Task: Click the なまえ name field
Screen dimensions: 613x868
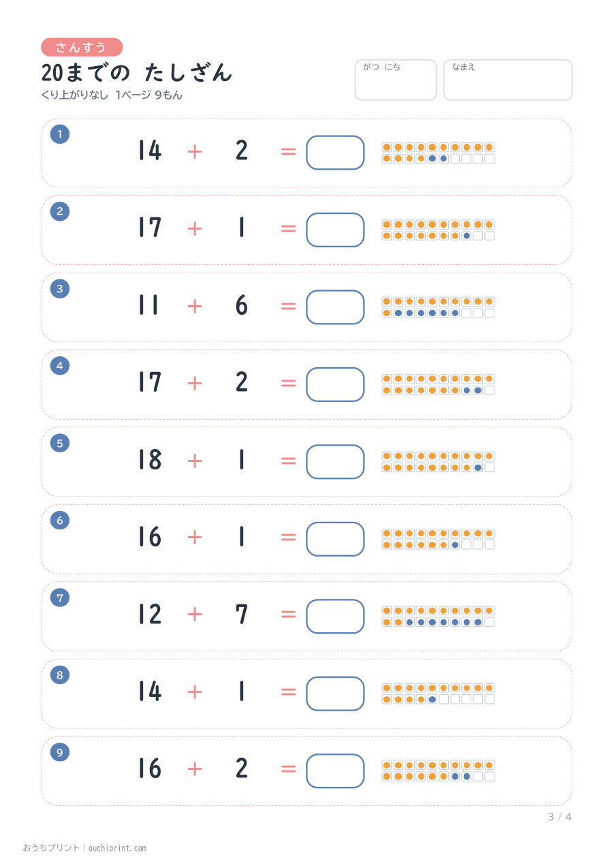Action: click(508, 80)
